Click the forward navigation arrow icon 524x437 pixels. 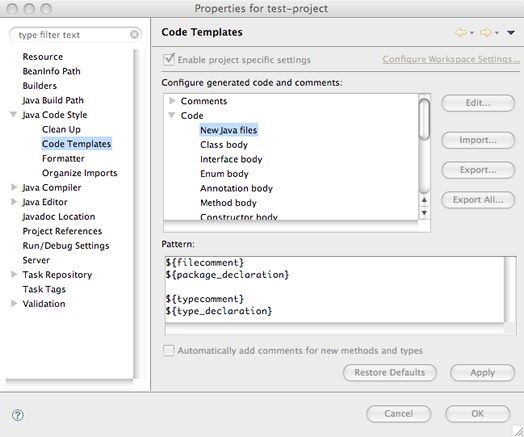point(486,32)
